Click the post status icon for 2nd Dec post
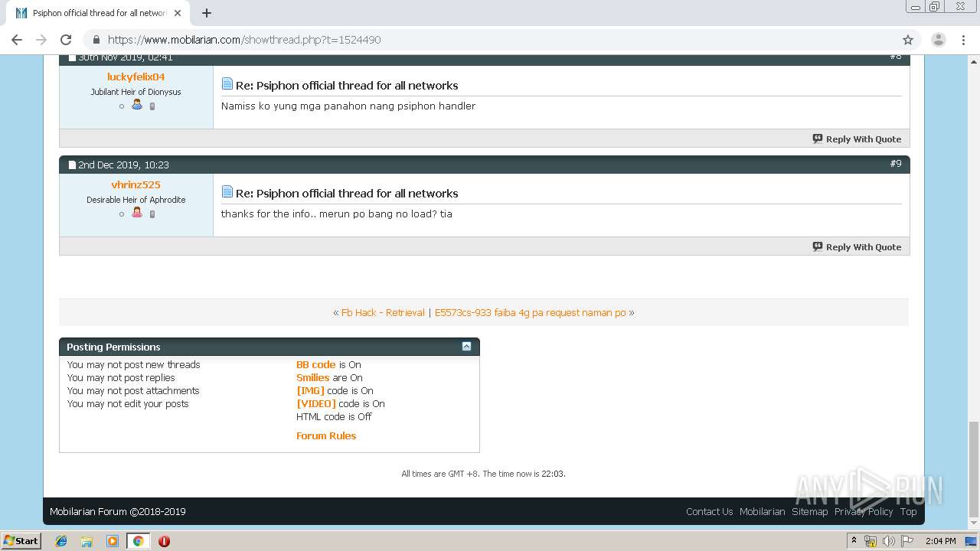 pyautogui.click(x=72, y=165)
